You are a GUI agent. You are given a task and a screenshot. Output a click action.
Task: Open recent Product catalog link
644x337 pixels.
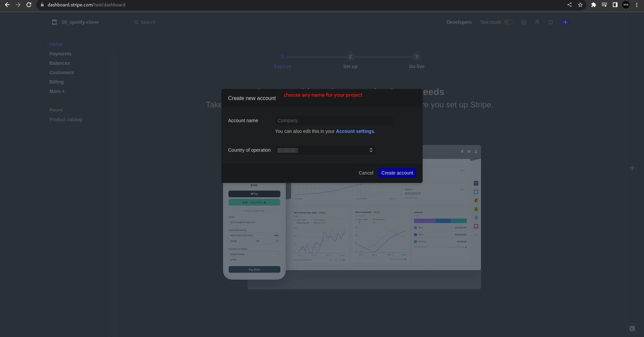(66, 119)
